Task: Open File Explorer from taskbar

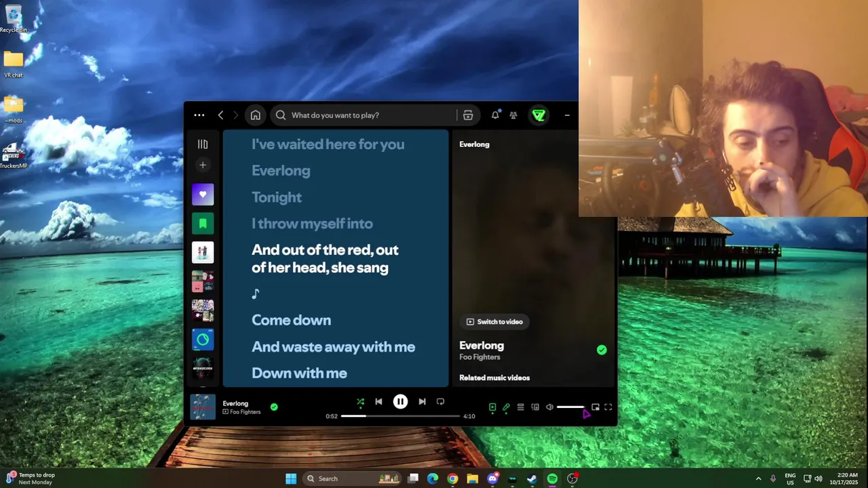Action: [x=472, y=479]
